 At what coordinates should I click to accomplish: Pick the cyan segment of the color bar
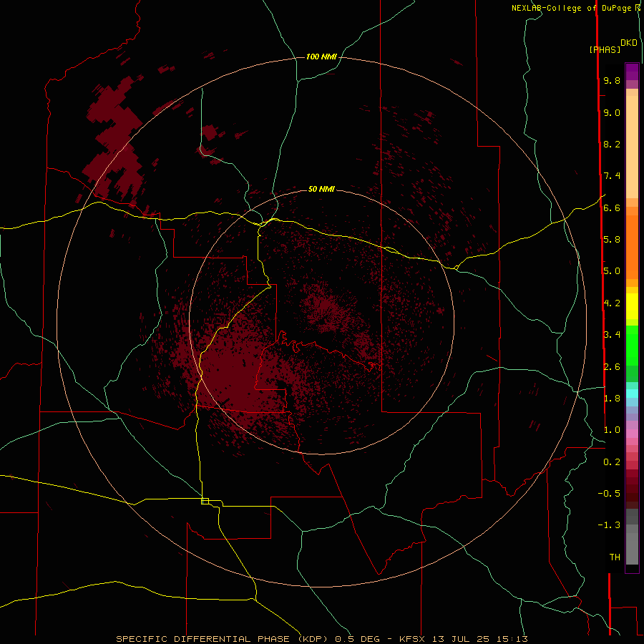pos(632,393)
